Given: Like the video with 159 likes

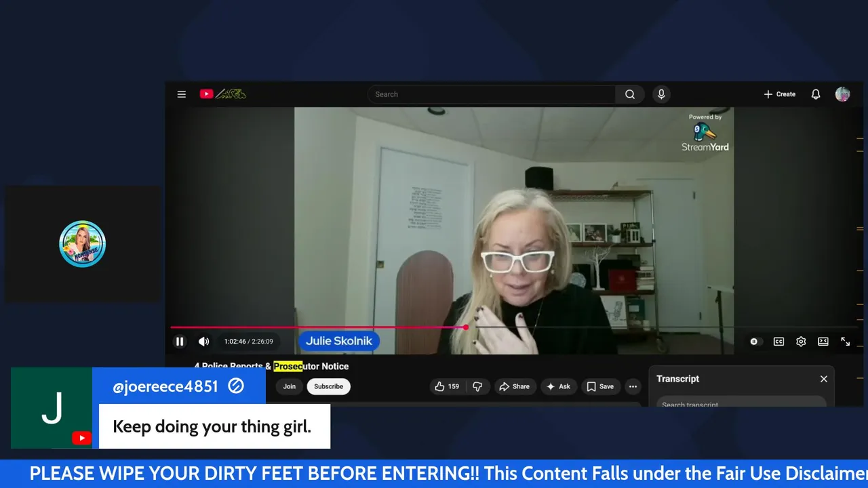Looking at the screenshot, I should tap(447, 386).
